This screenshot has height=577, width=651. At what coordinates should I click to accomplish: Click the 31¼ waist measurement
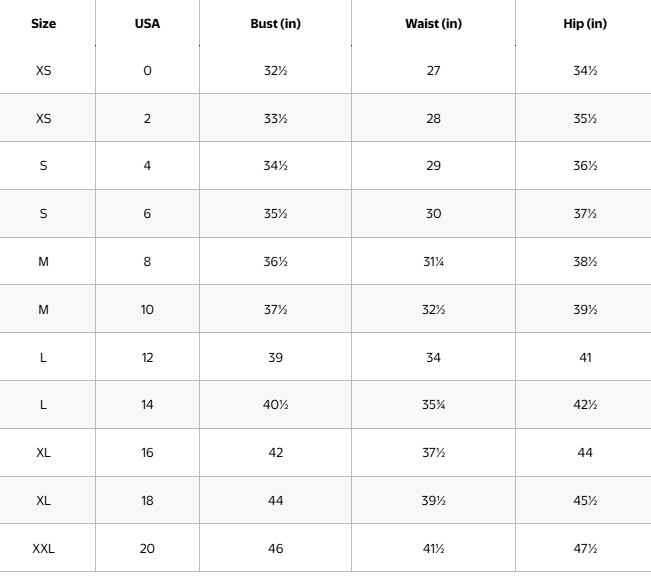(x=433, y=262)
